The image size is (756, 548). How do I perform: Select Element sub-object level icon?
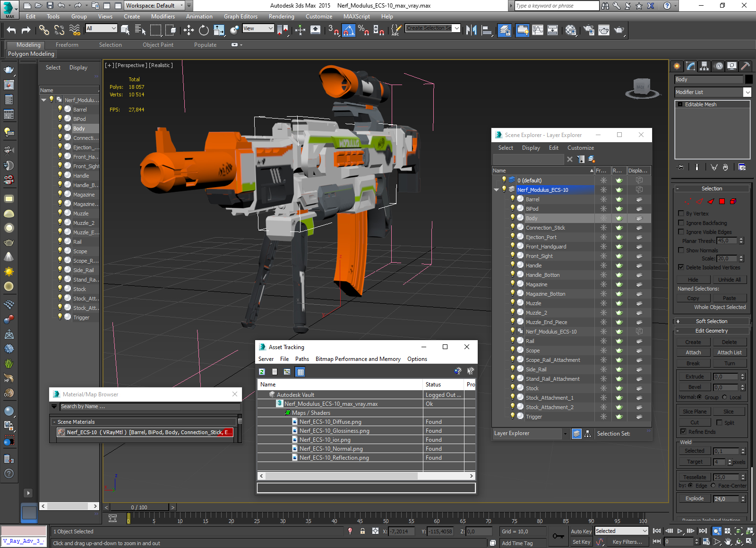733,201
